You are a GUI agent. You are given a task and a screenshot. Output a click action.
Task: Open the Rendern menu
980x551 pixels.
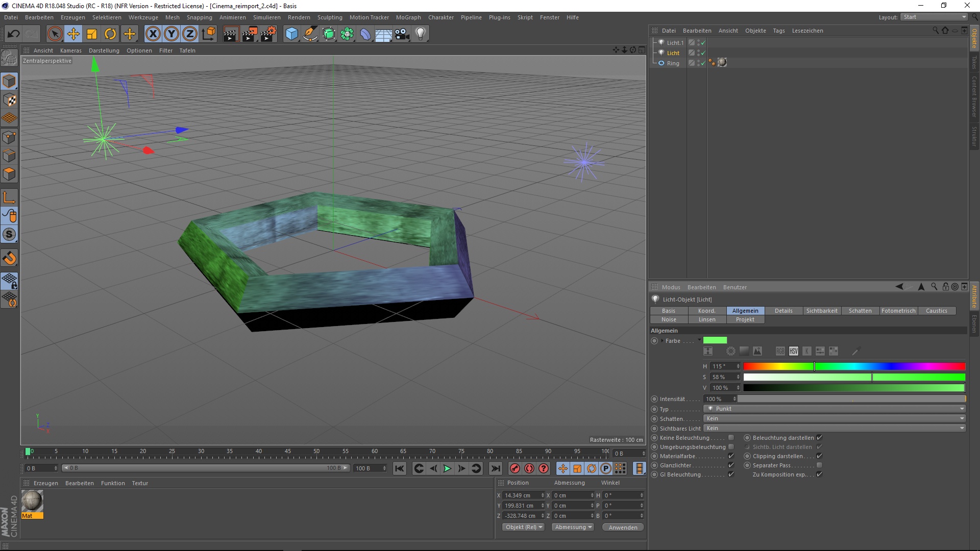tap(299, 17)
